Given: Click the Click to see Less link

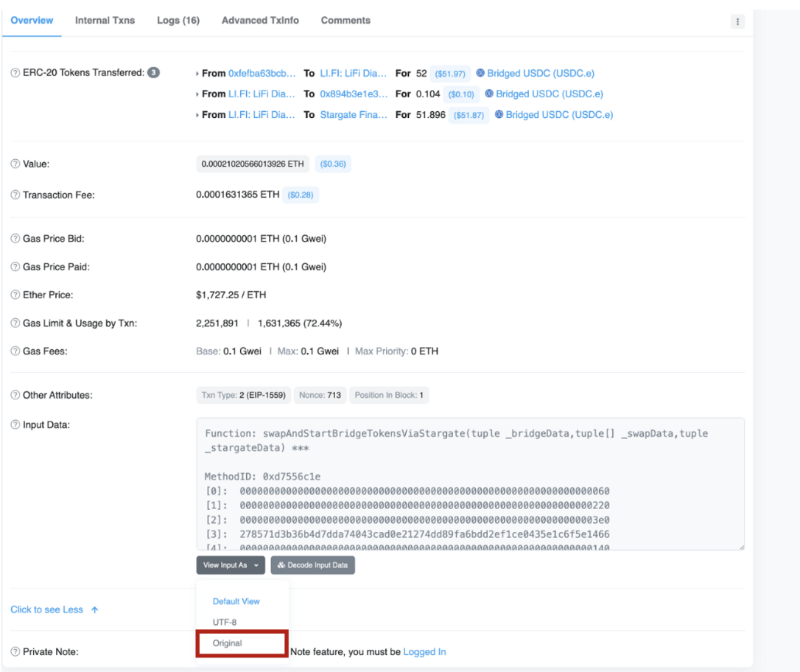Looking at the screenshot, I should click(x=46, y=609).
